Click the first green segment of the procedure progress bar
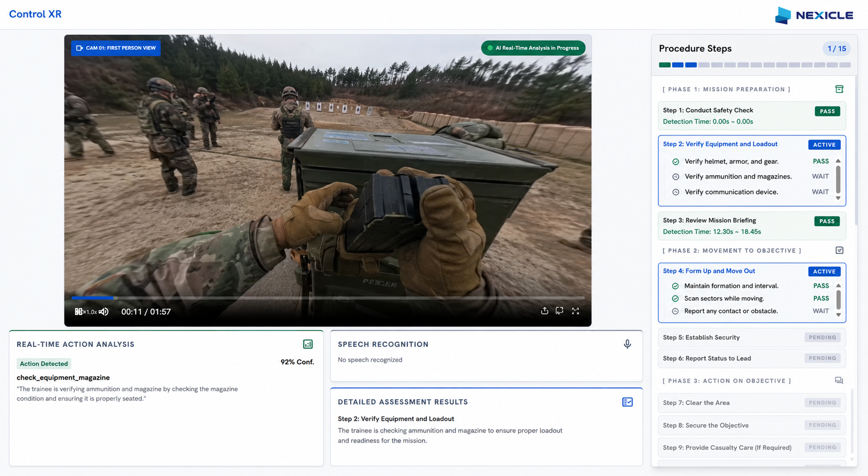The image size is (868, 476). (x=664, y=65)
